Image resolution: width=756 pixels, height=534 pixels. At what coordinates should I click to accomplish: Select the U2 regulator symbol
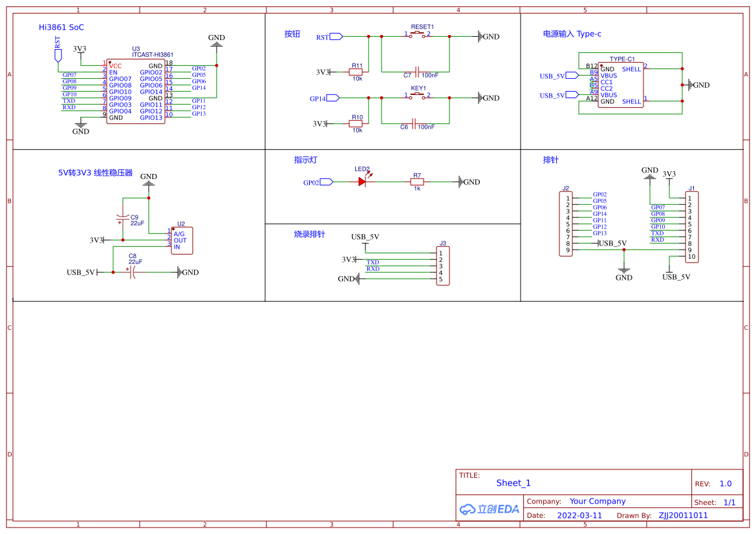pos(182,240)
